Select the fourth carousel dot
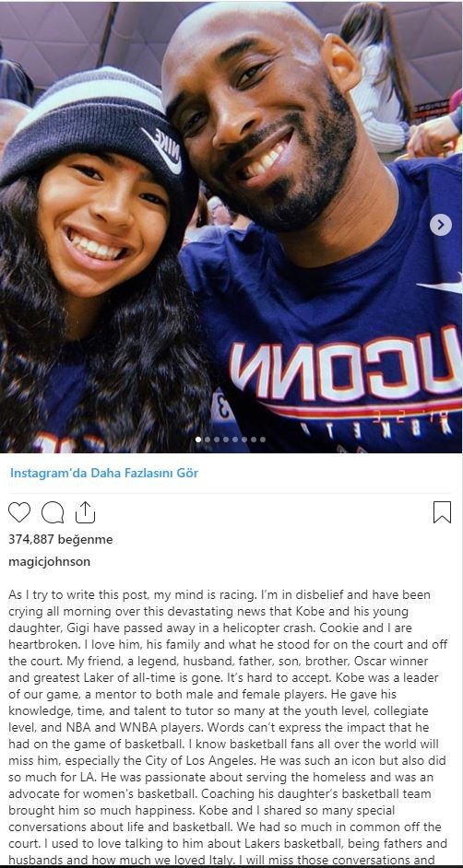This screenshot has width=463, height=868. pos(226,440)
